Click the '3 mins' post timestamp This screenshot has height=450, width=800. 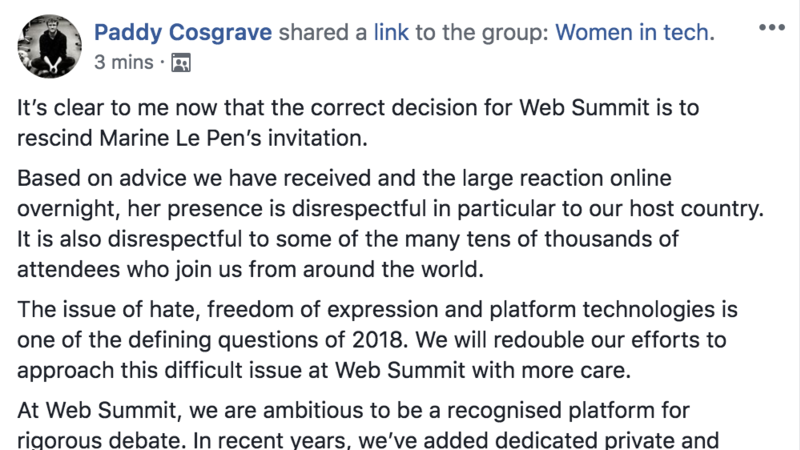coord(124,62)
